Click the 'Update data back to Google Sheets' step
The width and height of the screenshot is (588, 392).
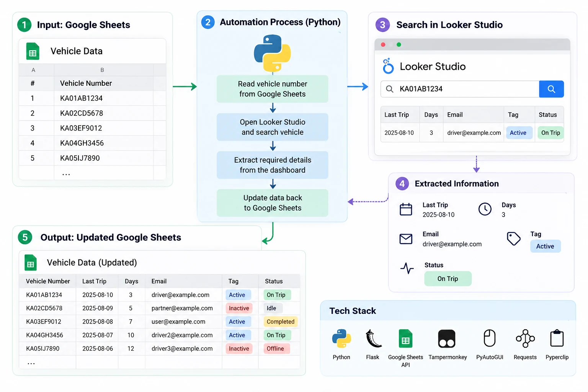pyautogui.click(x=273, y=203)
